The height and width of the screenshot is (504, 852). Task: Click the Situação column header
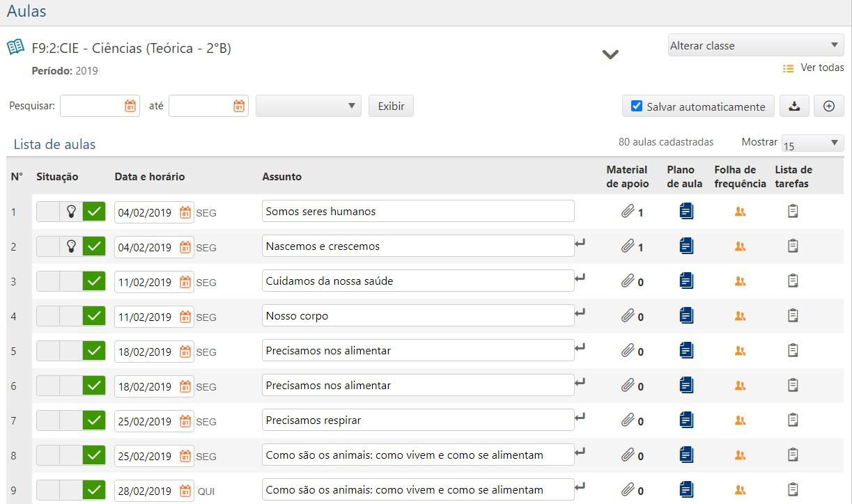[57, 177]
